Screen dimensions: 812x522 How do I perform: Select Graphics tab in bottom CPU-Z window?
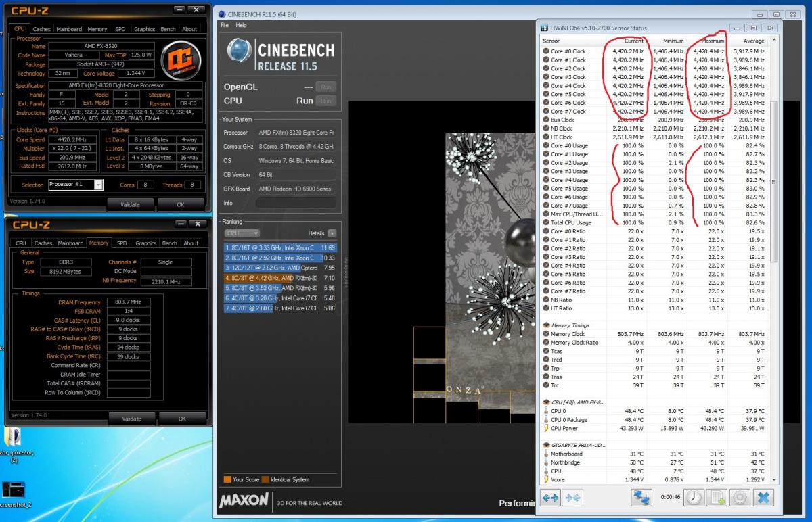[145, 243]
